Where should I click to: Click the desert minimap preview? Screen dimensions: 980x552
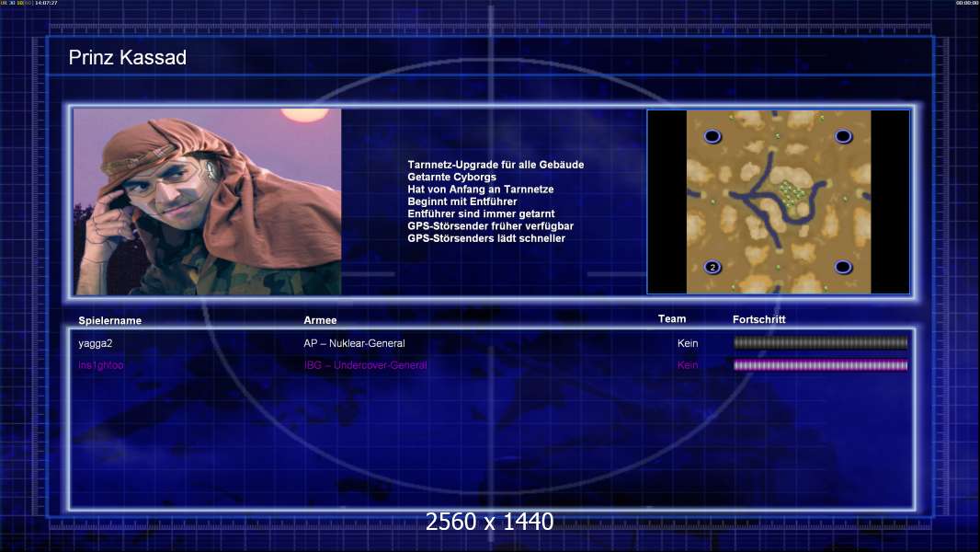pyautogui.click(x=778, y=201)
